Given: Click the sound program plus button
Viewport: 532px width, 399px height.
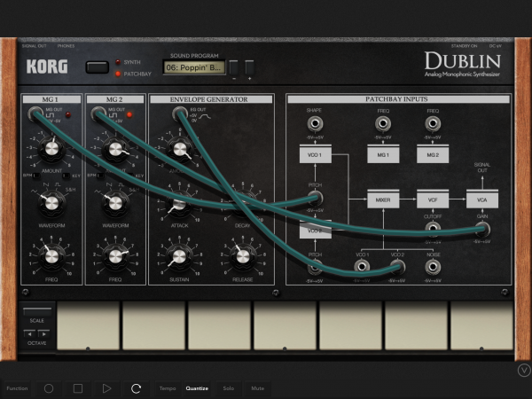Looking at the screenshot, I should (249, 67).
